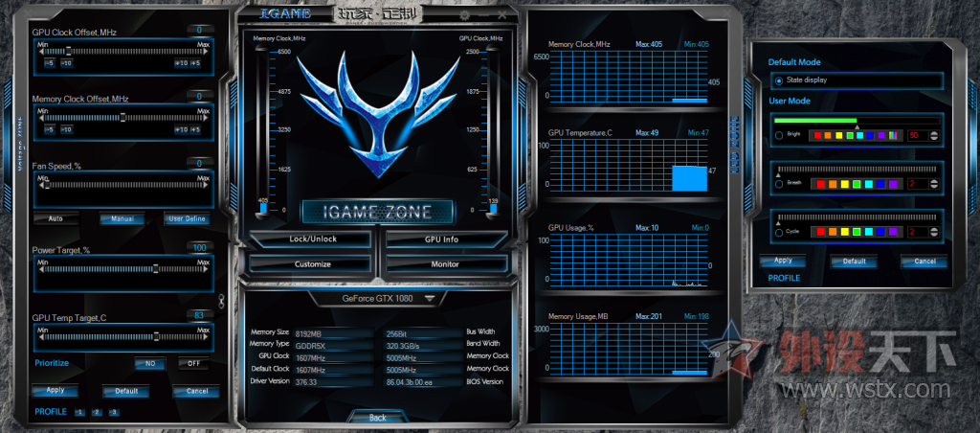Click the Fan Speed slider handle
This screenshot has height=433, width=980.
[x=45, y=185]
